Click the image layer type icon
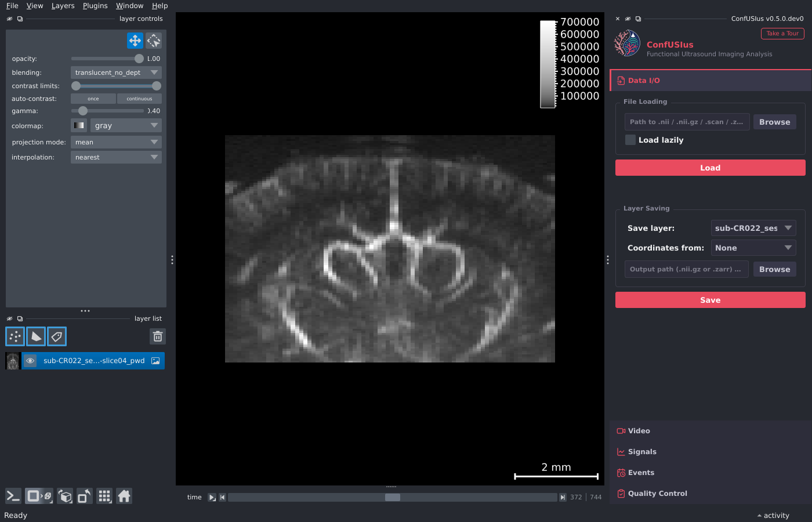Viewport: 812px width, 522px height. pyautogui.click(x=155, y=361)
